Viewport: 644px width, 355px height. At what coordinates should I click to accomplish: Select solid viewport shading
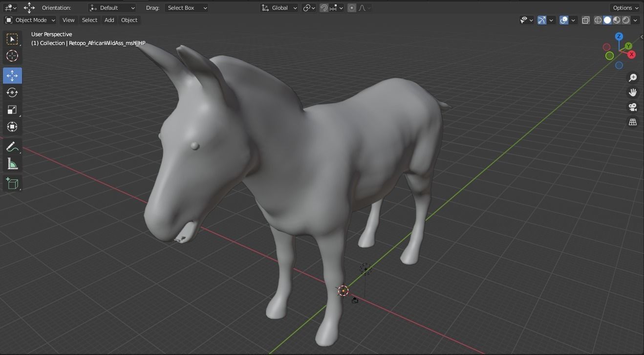coord(607,20)
